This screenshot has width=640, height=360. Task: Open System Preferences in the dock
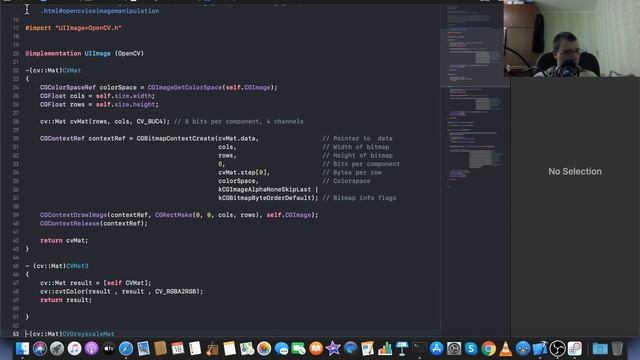[454, 349]
